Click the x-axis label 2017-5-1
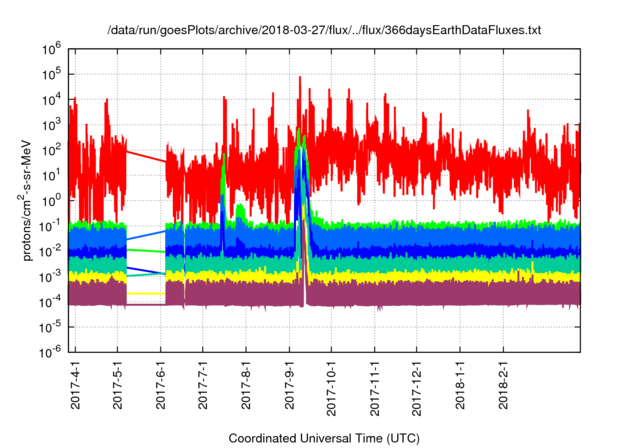The image size is (640, 448). [x=118, y=384]
